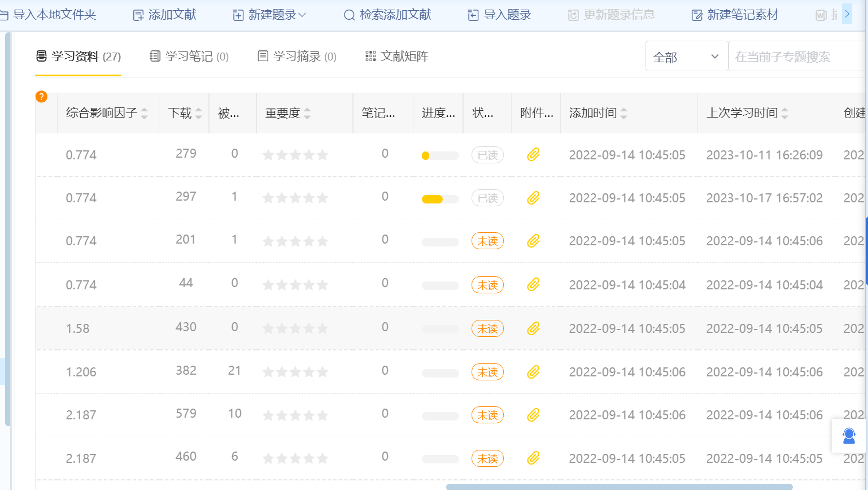The image size is (868, 490).
Task: Click the orange help question mark icon
Action: 41,97
